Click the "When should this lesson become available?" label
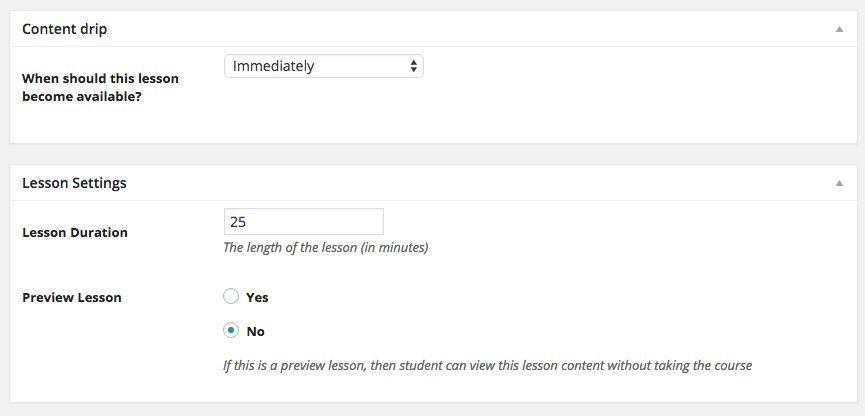The width and height of the screenshot is (865, 416). click(100, 87)
